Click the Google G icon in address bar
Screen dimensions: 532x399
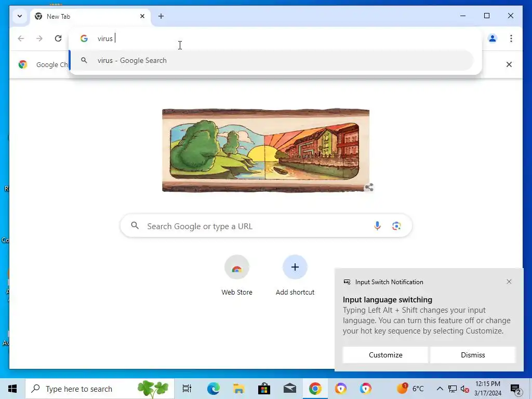point(84,38)
